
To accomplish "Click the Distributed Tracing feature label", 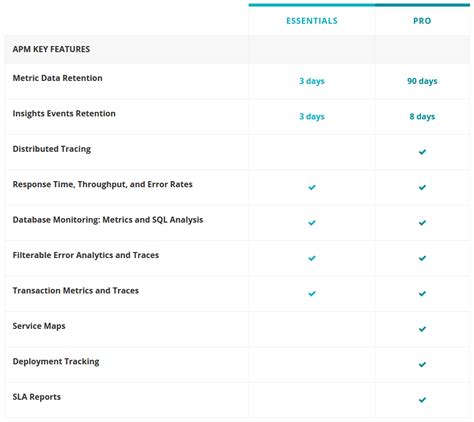I will [x=52, y=149].
